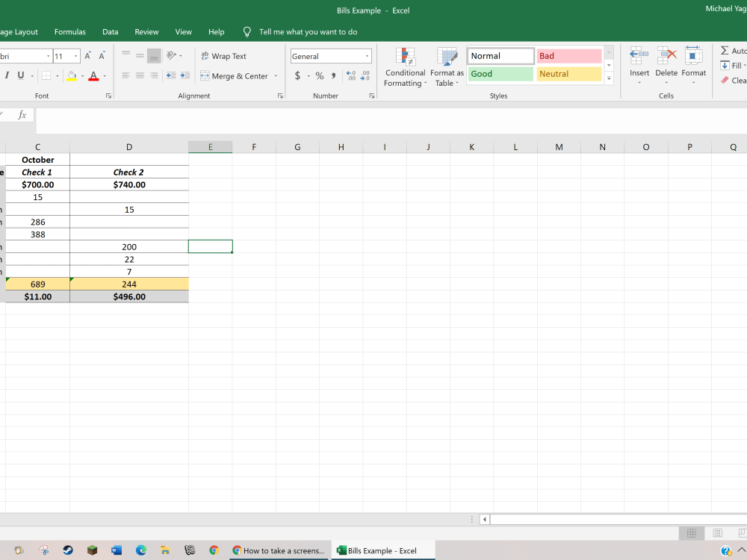Image resolution: width=747 pixels, height=560 pixels.
Task: Apply Accounting dollar number format
Action: [297, 75]
